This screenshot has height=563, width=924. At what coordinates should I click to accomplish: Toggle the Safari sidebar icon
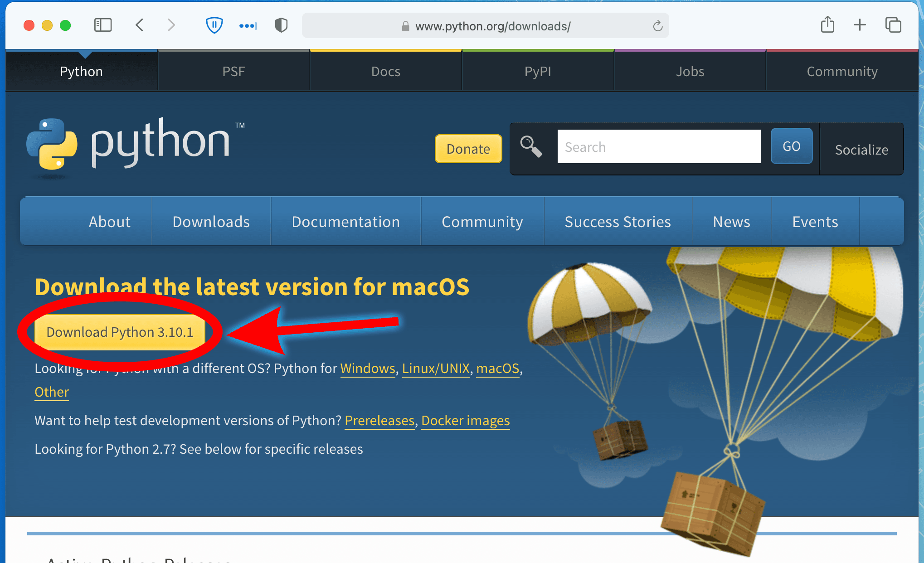[x=103, y=25]
